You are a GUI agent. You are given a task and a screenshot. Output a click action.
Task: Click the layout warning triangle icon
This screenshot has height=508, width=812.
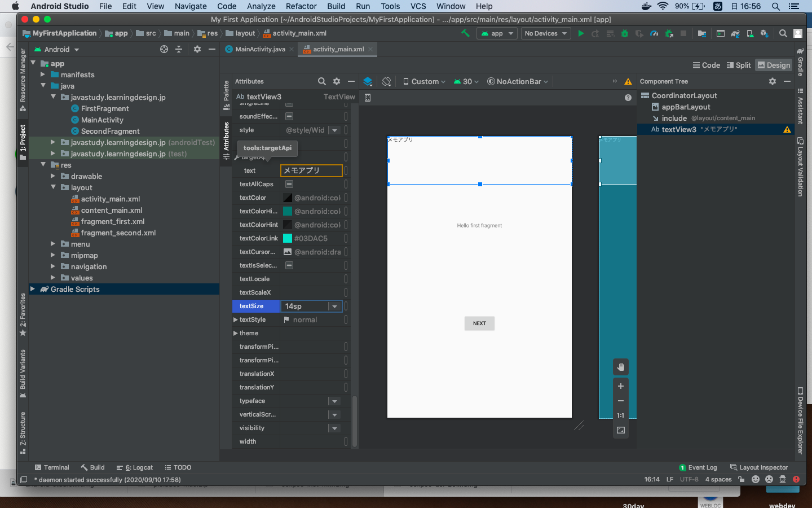point(628,81)
